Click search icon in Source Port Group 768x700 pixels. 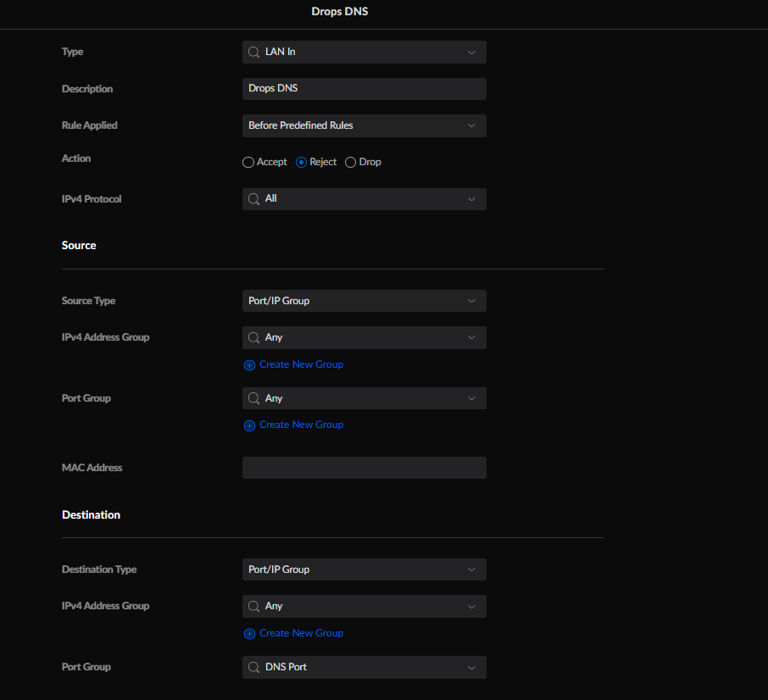253,398
